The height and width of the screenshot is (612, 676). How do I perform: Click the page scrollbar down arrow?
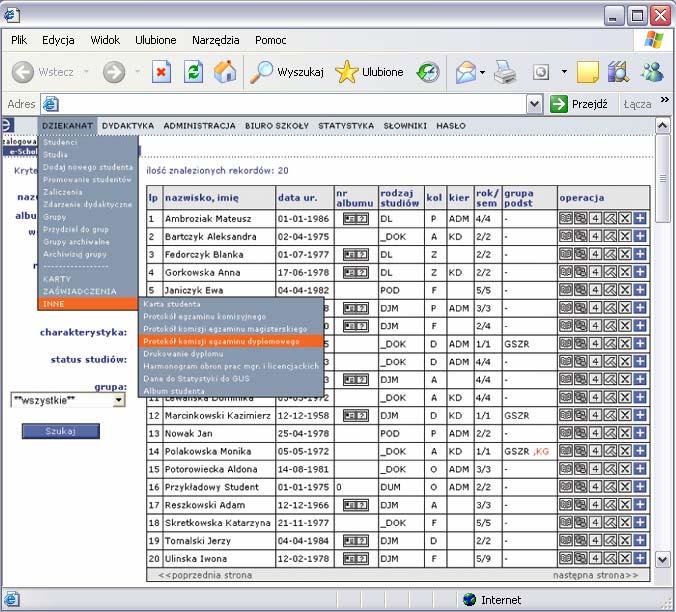point(663,559)
